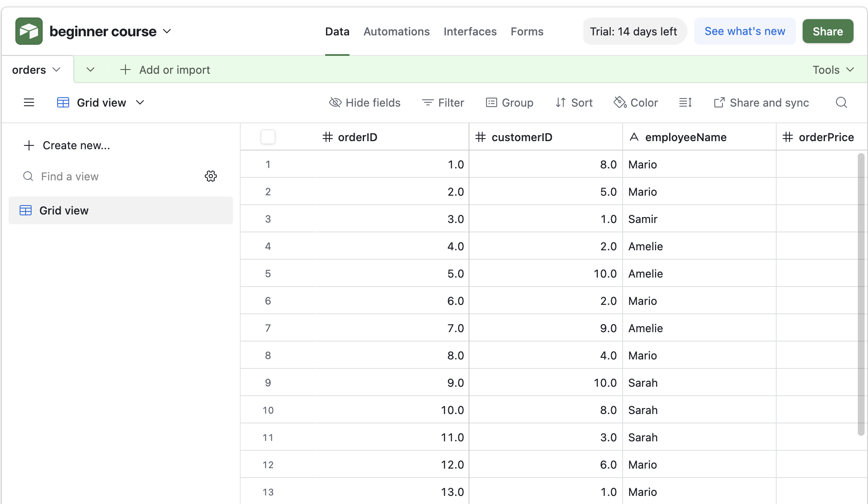Select customerID 3.0 in row 11
This screenshot has width=868, height=504.
coord(546,437)
